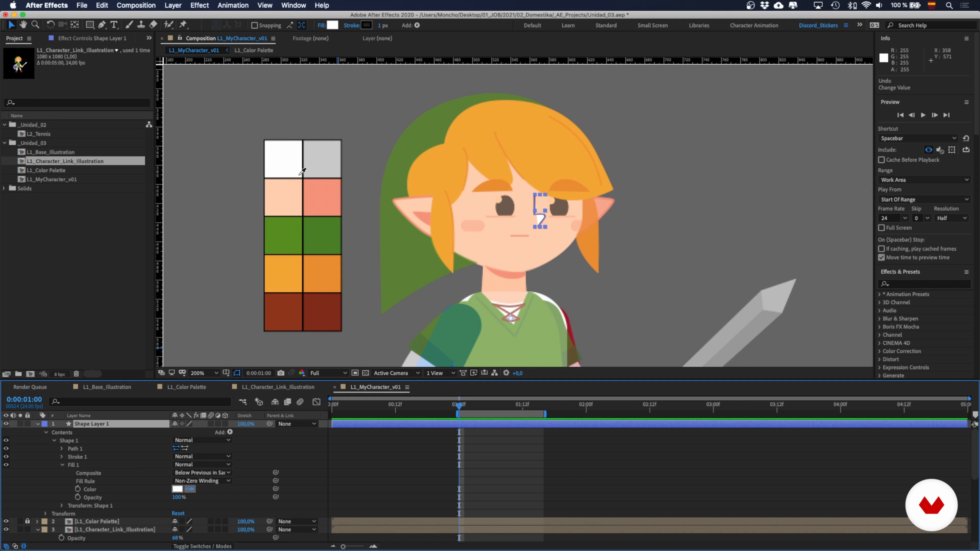Select the Rectangle shape tool
The height and width of the screenshot is (551, 980).
click(x=90, y=25)
